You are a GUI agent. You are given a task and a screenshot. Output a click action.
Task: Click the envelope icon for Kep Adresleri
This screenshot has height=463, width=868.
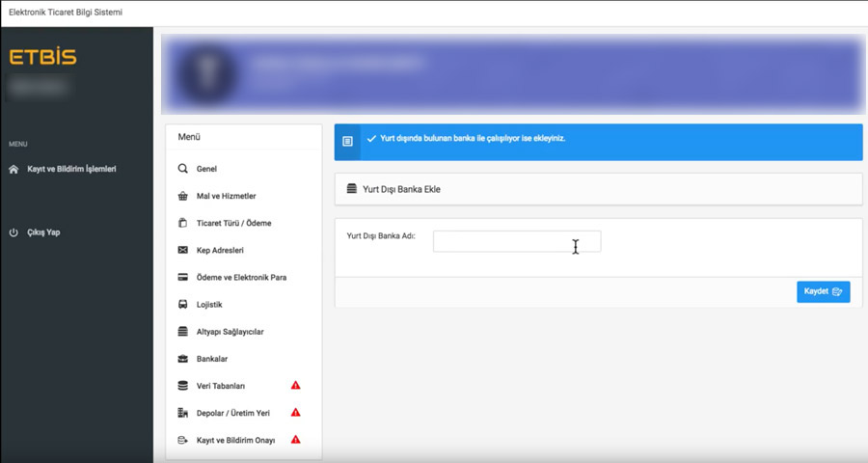click(x=182, y=250)
